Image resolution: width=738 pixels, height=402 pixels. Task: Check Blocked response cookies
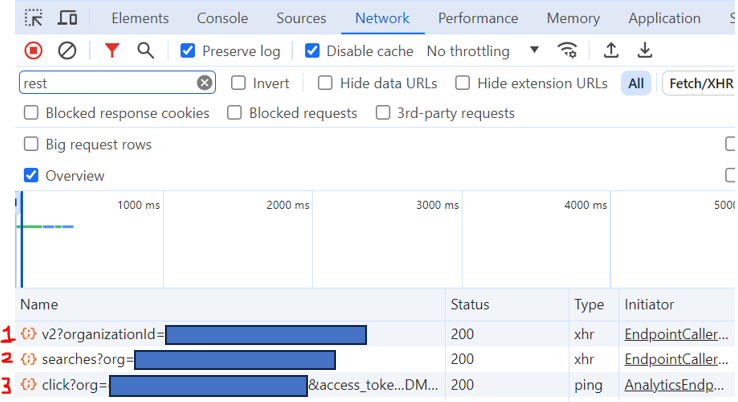pos(31,113)
